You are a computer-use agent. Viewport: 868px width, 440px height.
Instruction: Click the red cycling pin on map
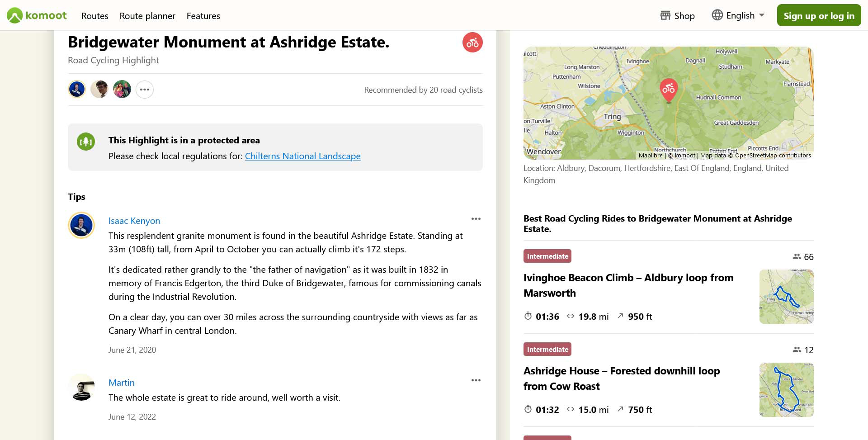click(669, 89)
